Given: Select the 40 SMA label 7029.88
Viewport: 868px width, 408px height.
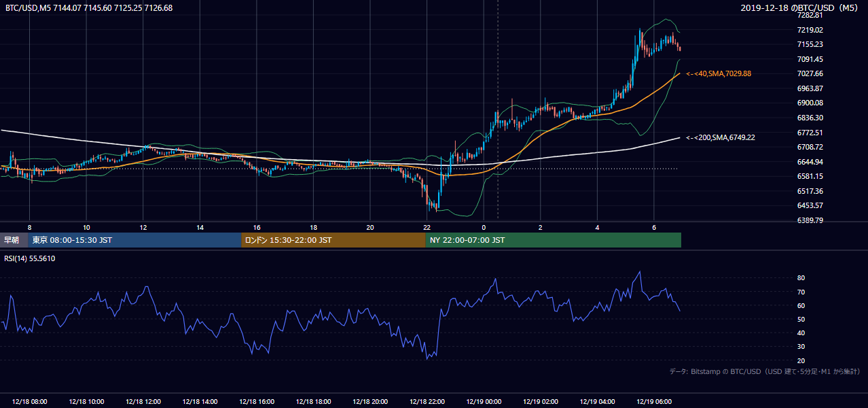Looking at the screenshot, I should pos(719,73).
